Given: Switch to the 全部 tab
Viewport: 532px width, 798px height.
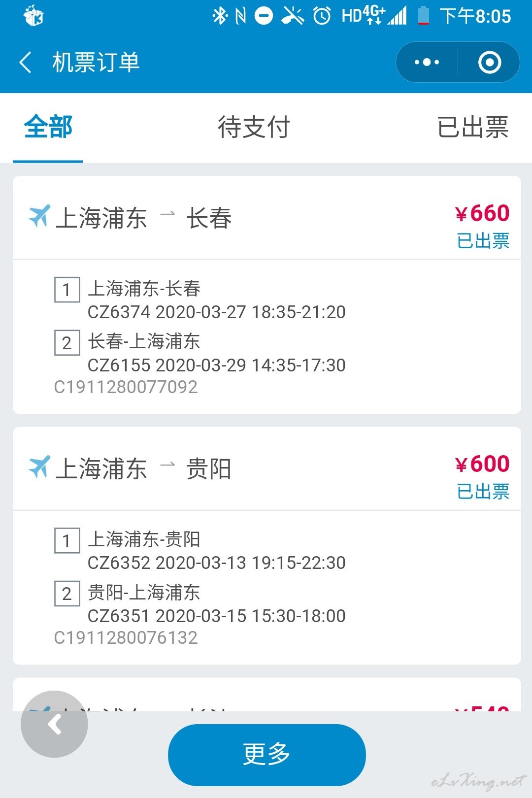Looking at the screenshot, I should pos(48,127).
